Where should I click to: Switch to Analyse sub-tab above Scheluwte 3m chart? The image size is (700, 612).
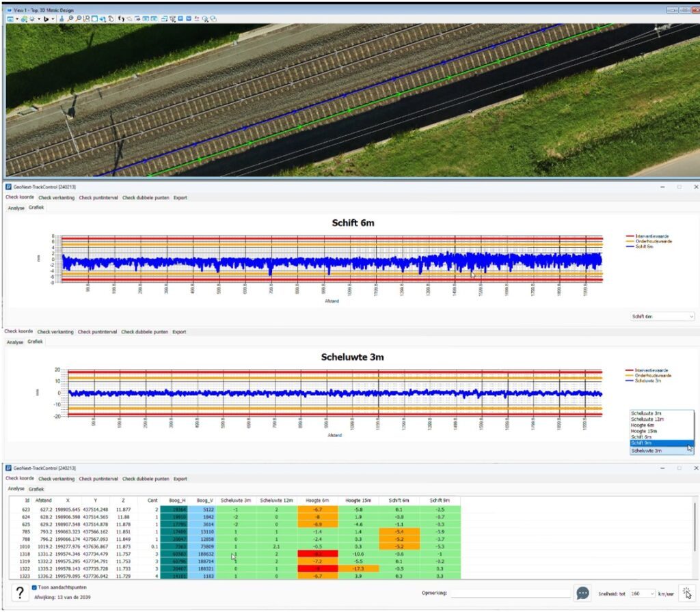pyautogui.click(x=15, y=342)
